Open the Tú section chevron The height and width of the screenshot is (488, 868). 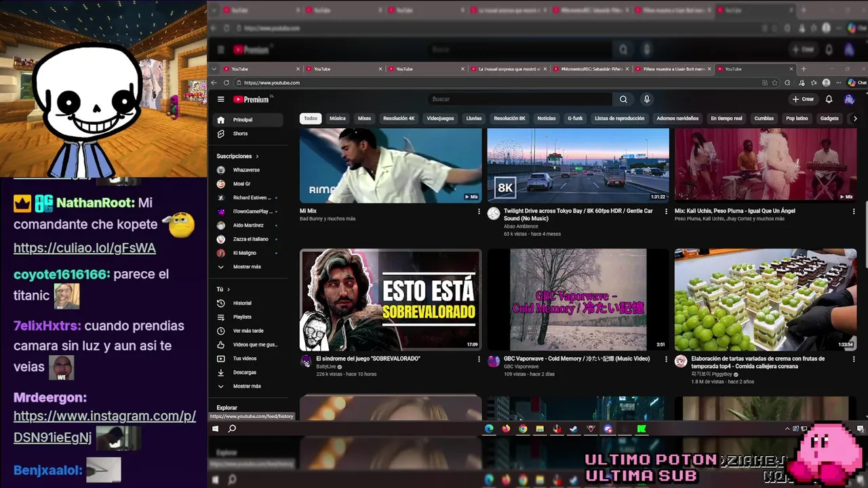(229, 289)
